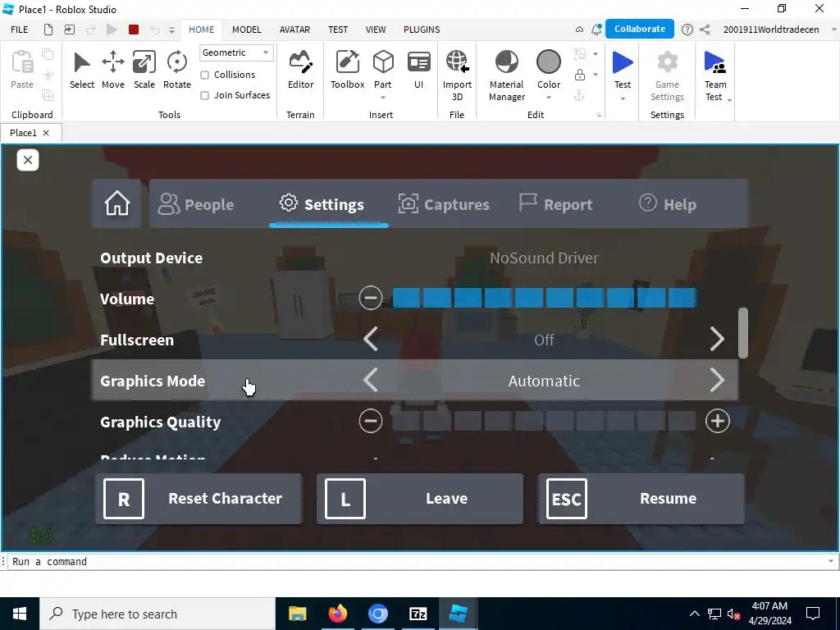Decrease Volume with minus button
Image resolution: width=840 pixels, height=630 pixels.
pyautogui.click(x=371, y=298)
